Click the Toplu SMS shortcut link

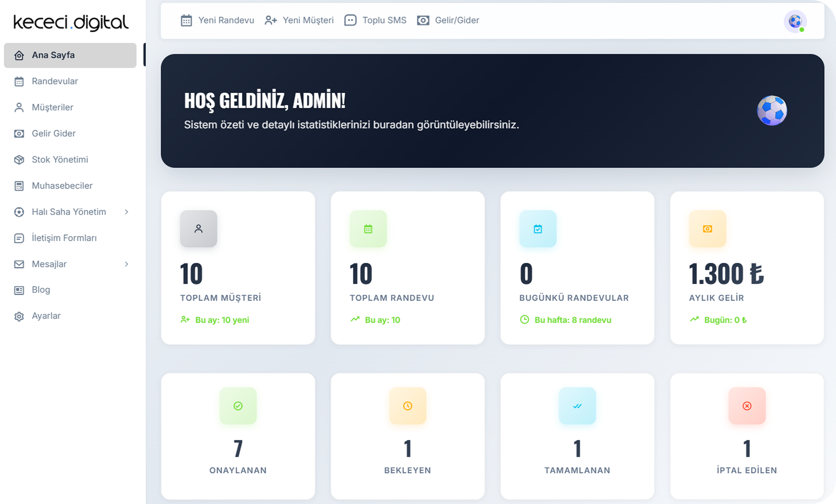tap(375, 20)
